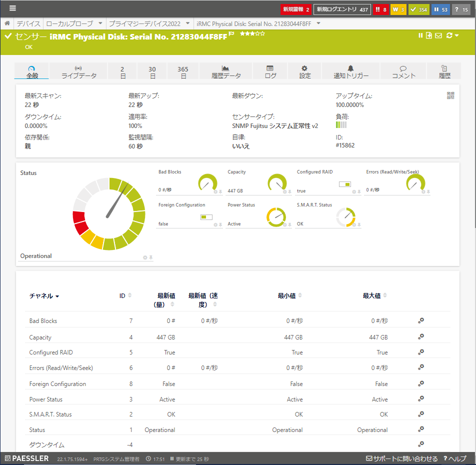Screen dimensions: 476x465
Task: Sort the table by 最新値 (量) column
Action: [164, 300]
